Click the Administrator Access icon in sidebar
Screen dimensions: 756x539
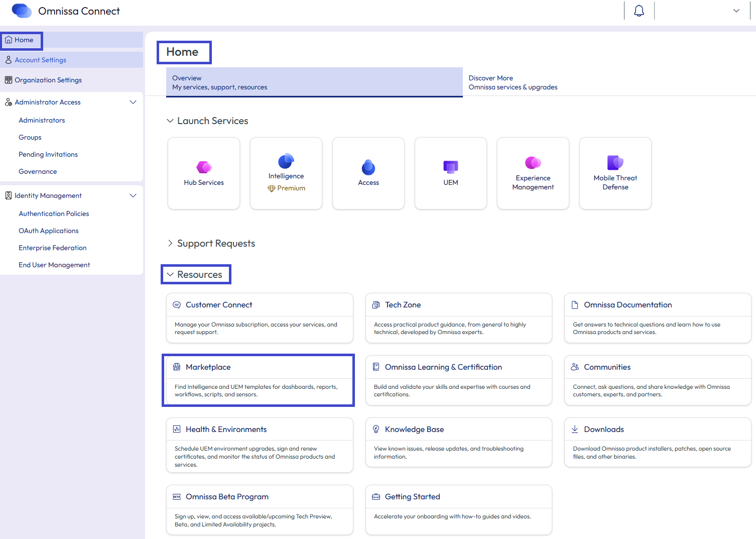[x=9, y=102]
